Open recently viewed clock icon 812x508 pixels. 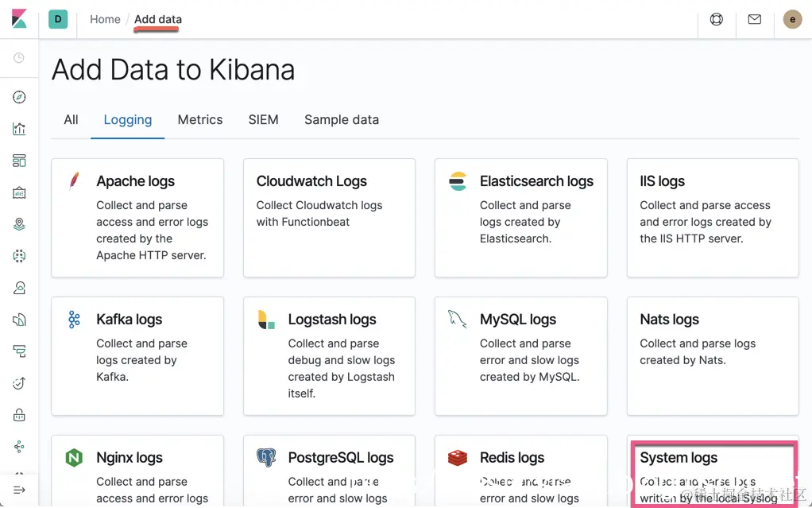point(19,58)
